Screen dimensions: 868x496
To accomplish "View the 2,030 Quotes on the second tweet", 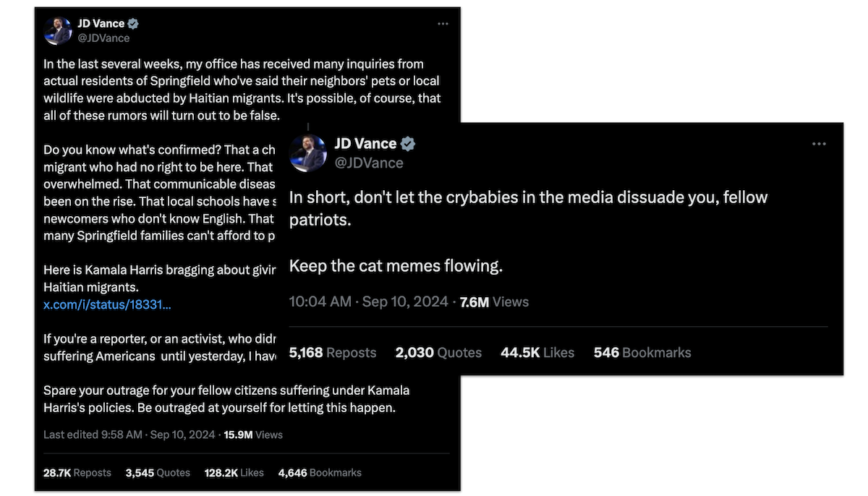I will (x=438, y=352).
